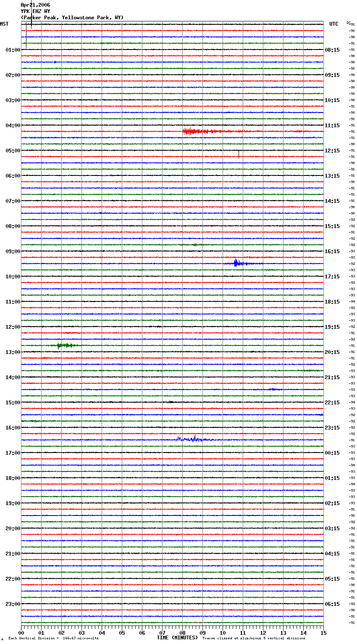The height and width of the screenshot is (644, 357).
Task: Click the 18:00 MST time label
Action: coord(13,478)
